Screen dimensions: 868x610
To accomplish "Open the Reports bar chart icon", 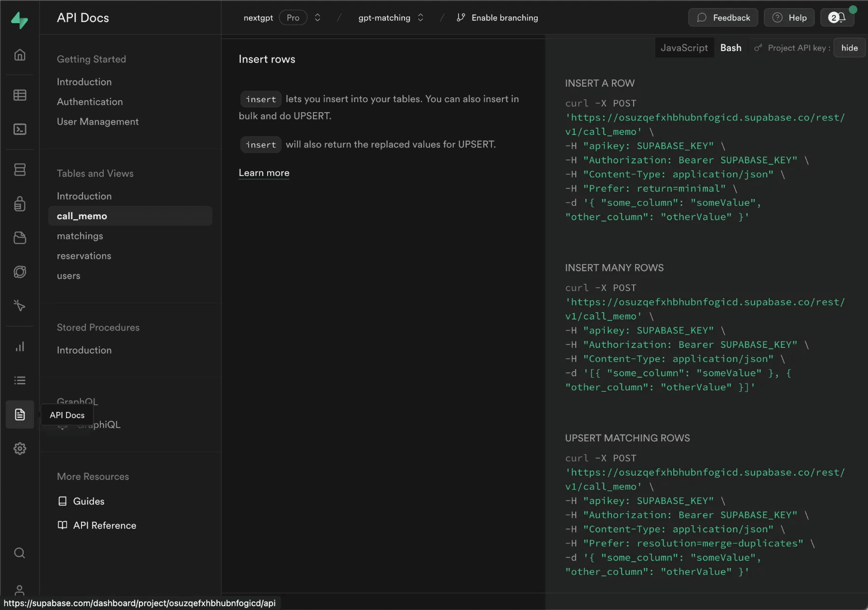I will pyautogui.click(x=20, y=346).
